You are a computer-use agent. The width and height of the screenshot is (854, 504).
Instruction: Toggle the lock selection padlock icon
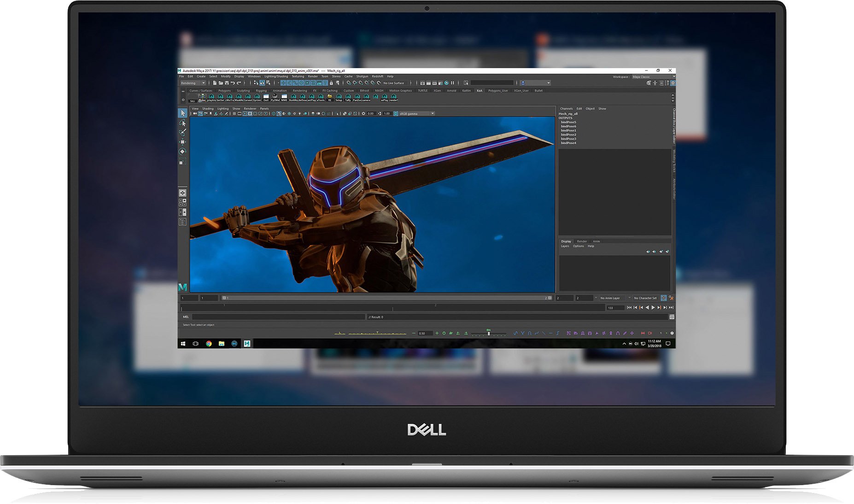tap(331, 83)
